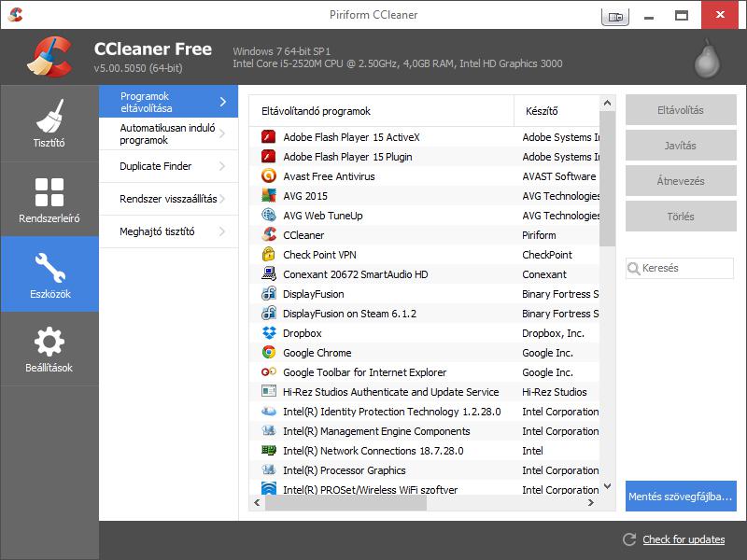Click the AVG Web TuneUp icon

click(x=269, y=216)
